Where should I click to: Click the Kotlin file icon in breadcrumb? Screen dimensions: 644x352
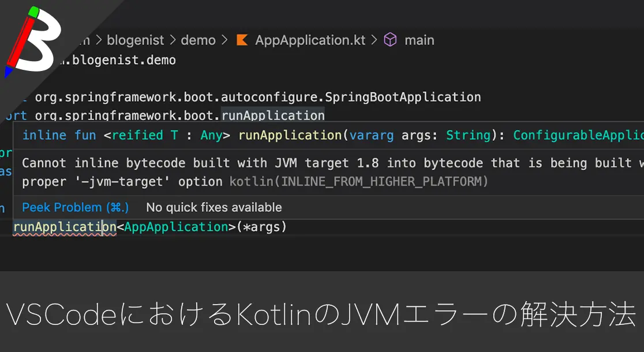(242, 40)
